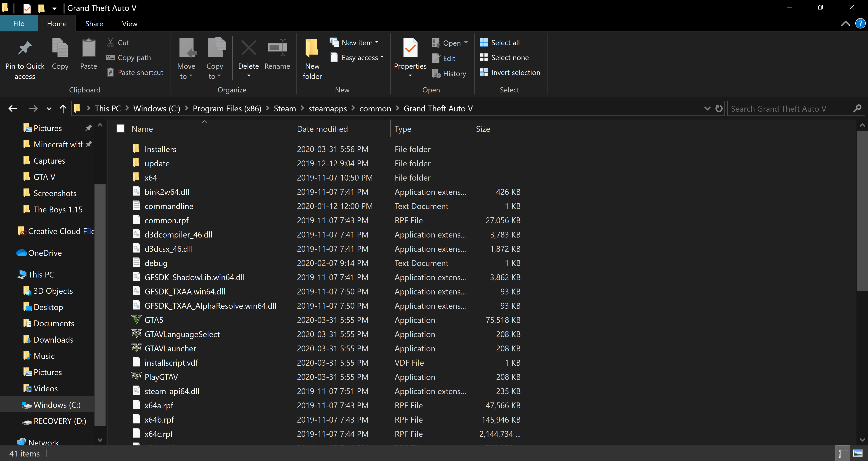Click the Copy icon in Clipboard group

tap(60, 48)
